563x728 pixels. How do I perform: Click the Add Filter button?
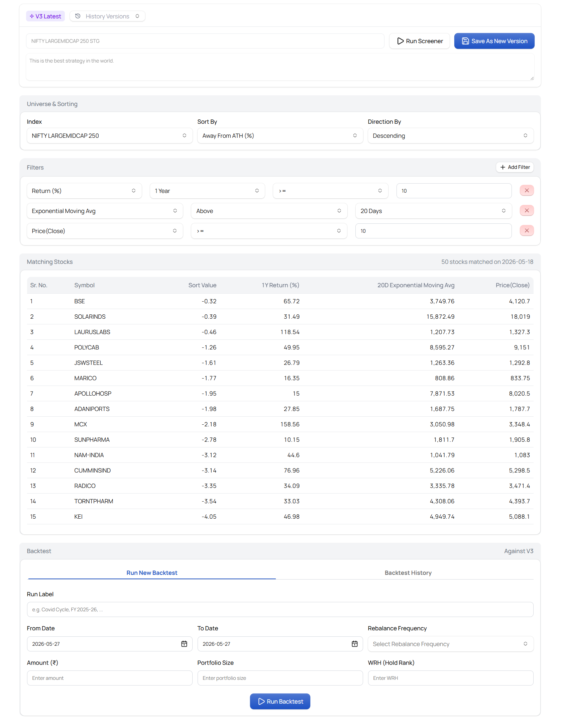515,167
